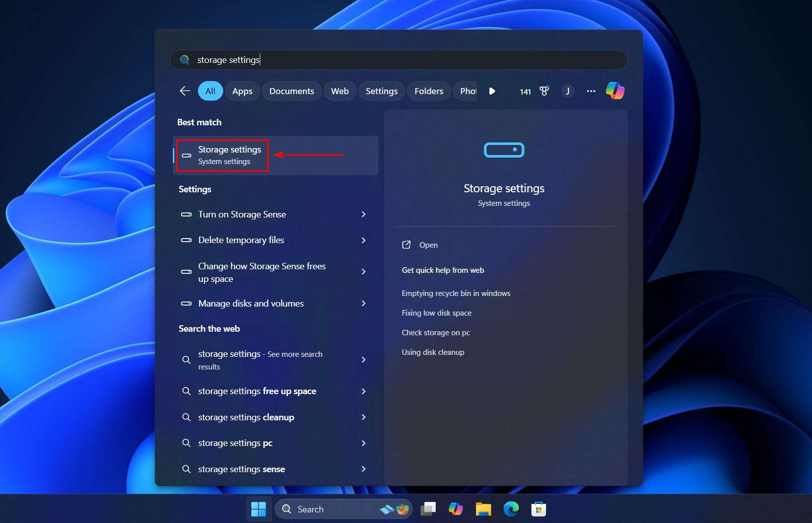Open Microsoft Edge from the taskbar
This screenshot has height=523, width=812.
click(512, 509)
